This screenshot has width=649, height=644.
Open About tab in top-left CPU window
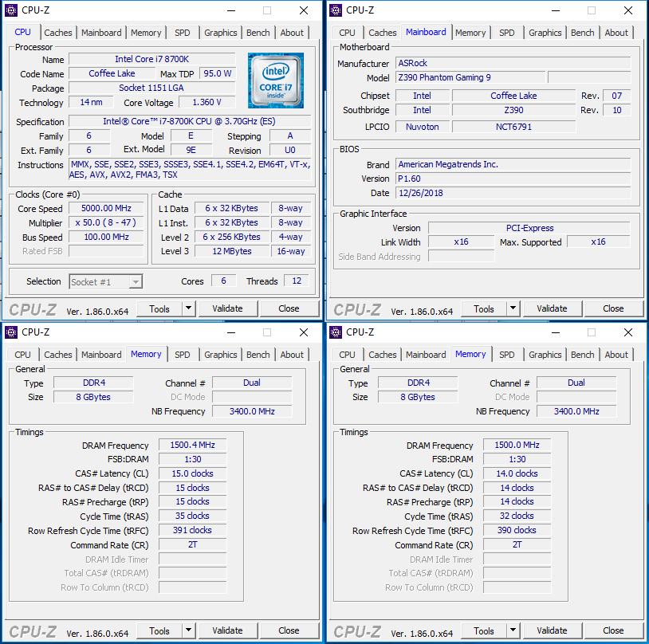pyautogui.click(x=292, y=33)
